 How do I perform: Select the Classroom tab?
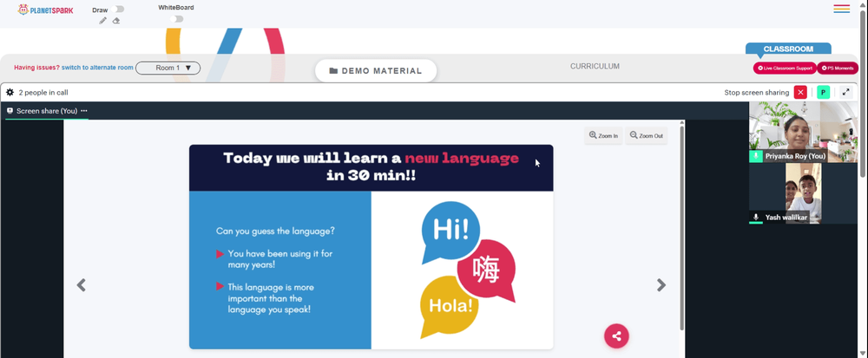click(x=788, y=49)
